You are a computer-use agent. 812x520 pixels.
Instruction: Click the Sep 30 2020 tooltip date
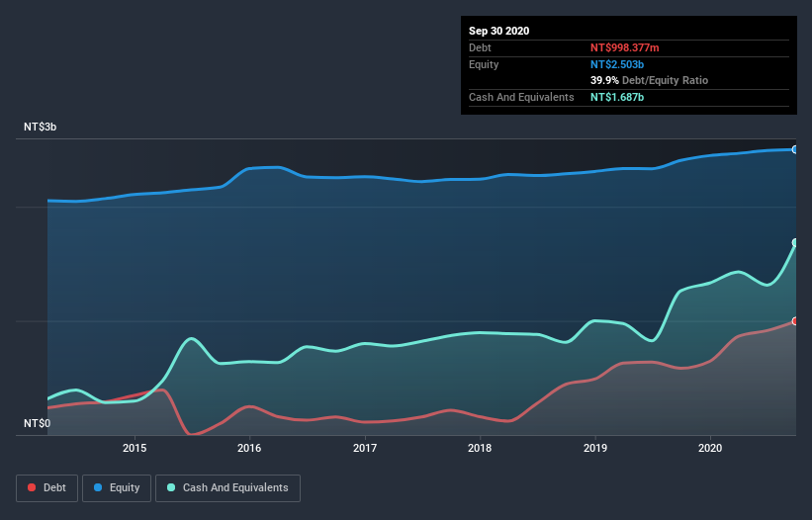[x=499, y=31]
